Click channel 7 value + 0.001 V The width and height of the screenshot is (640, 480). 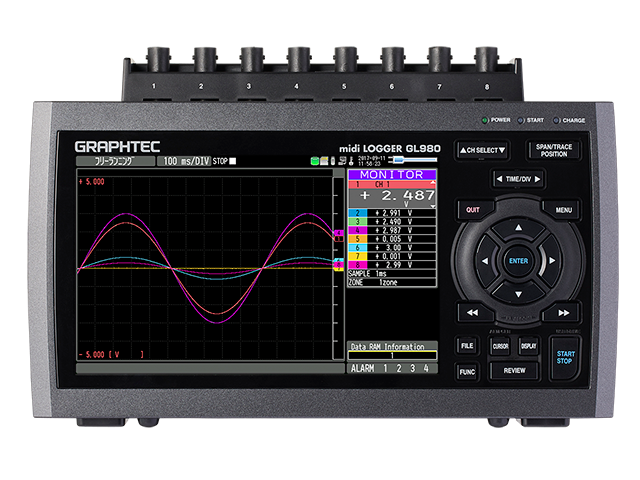point(393,256)
